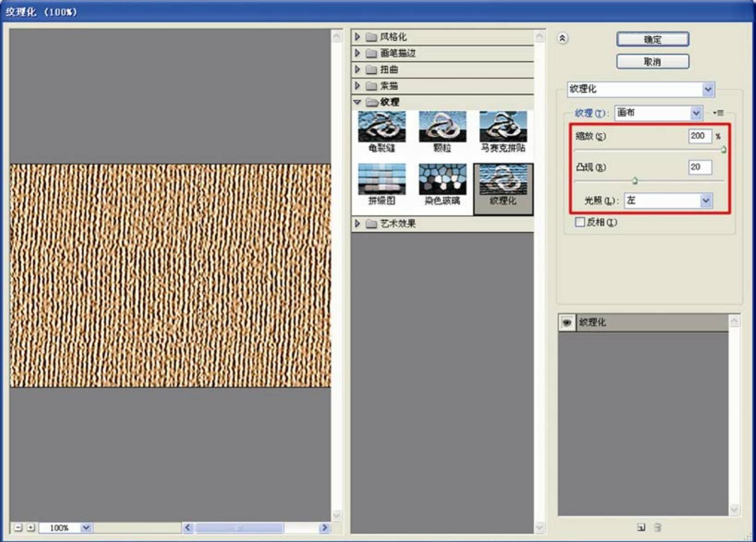The image size is (756, 542).
Task: Hide the 纹理化 effect layer eye icon
Action: [567, 323]
